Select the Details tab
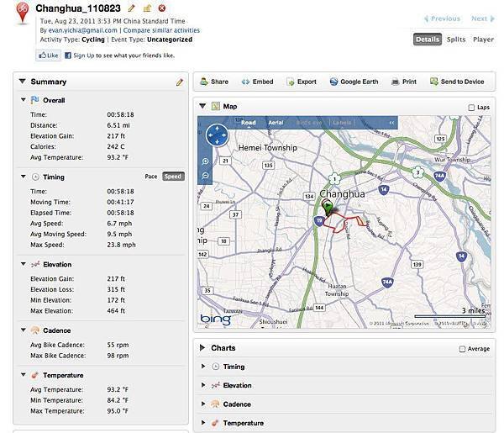Screen dimensions: 504x433 click(428, 40)
